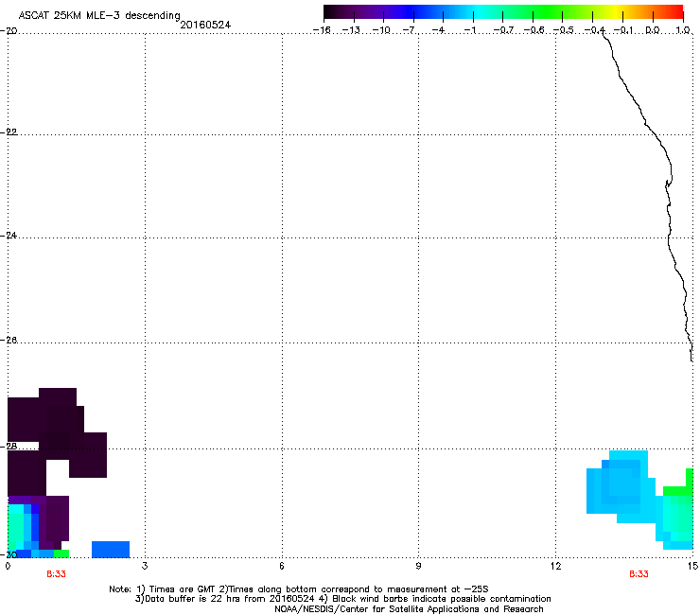Click the -26 latitude axis label
The height and width of the screenshot is (615, 700).
[x=9, y=341]
